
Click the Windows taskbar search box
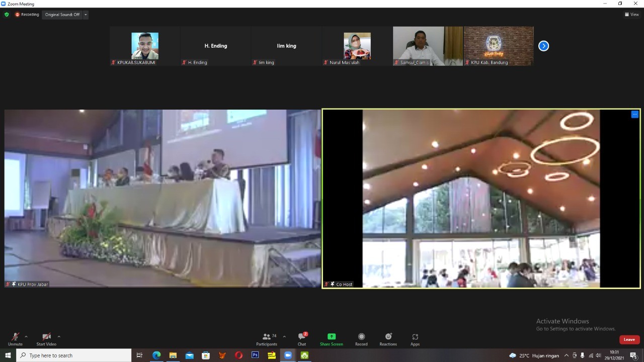pos(74,355)
